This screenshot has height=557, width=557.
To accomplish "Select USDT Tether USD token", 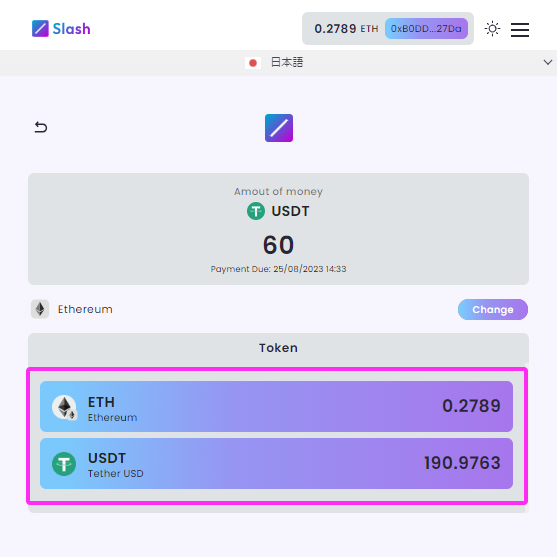I will [x=276, y=463].
